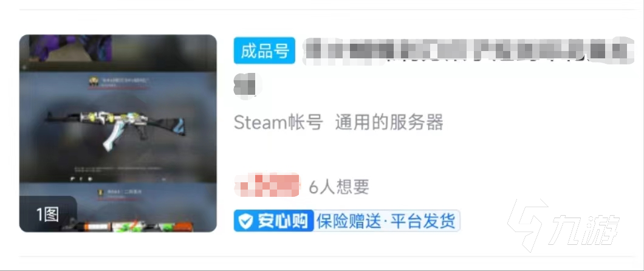Click the blurred red price
The image size is (644, 271).
coord(267,185)
